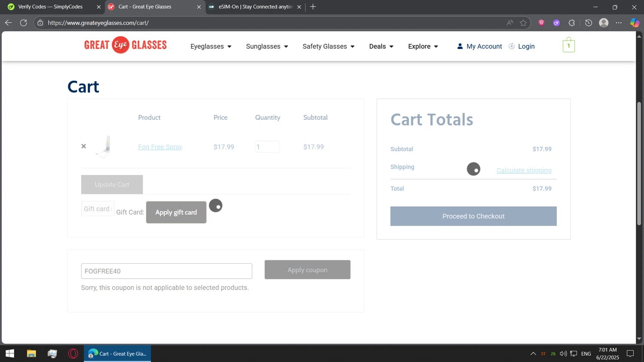Open the Copilot sidebar icon

pos(635,23)
